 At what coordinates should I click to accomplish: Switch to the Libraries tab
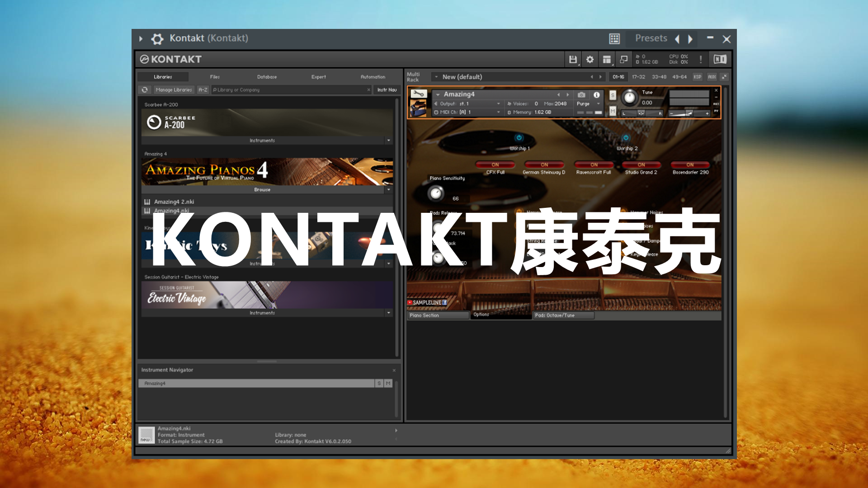(x=163, y=77)
